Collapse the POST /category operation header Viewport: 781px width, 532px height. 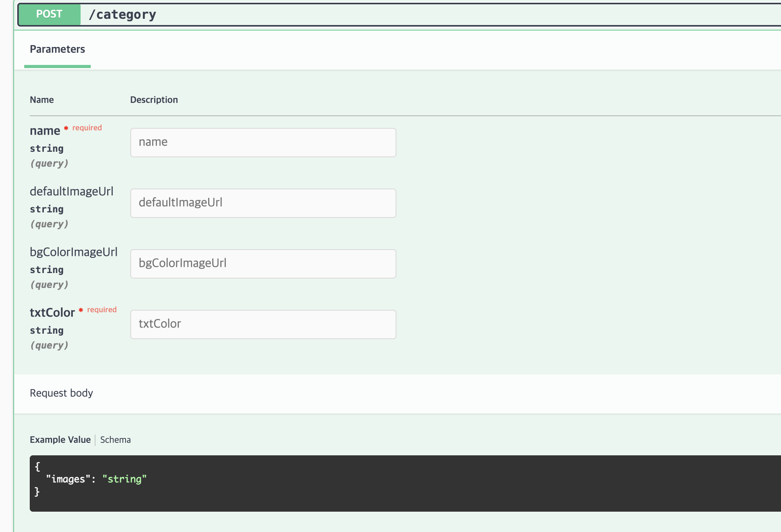pos(399,15)
